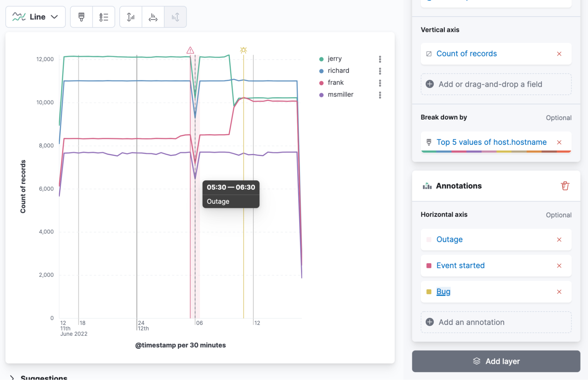Image resolution: width=588 pixels, height=380 pixels.
Task: Open the actions menu next to msmiller
Action: (380, 95)
